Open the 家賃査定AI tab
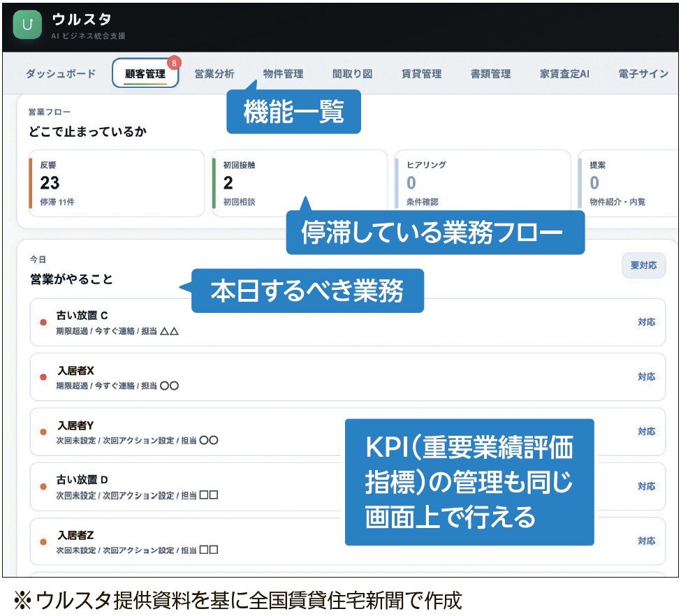Image resolution: width=681 pixels, height=616 pixels. click(x=564, y=74)
